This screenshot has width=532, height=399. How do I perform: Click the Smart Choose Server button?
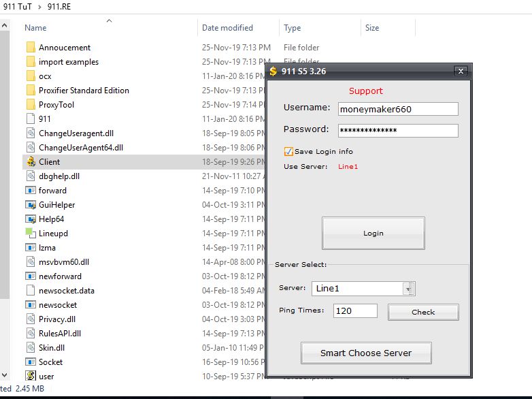tap(366, 353)
